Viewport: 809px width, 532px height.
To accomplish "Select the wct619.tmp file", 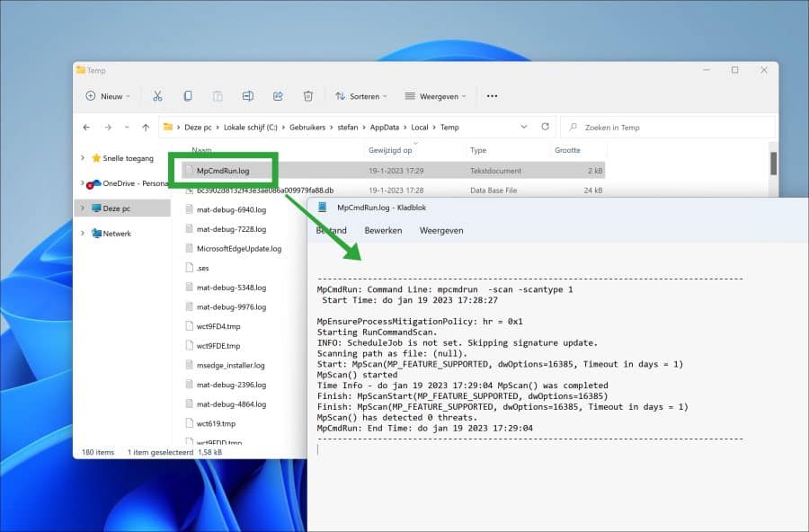I will [216, 423].
